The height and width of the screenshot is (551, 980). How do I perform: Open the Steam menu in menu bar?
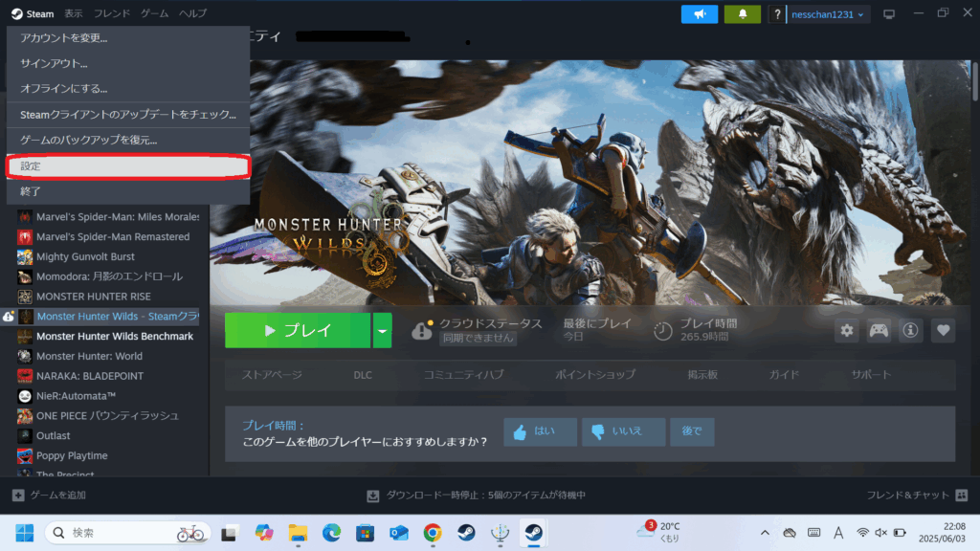click(x=33, y=13)
